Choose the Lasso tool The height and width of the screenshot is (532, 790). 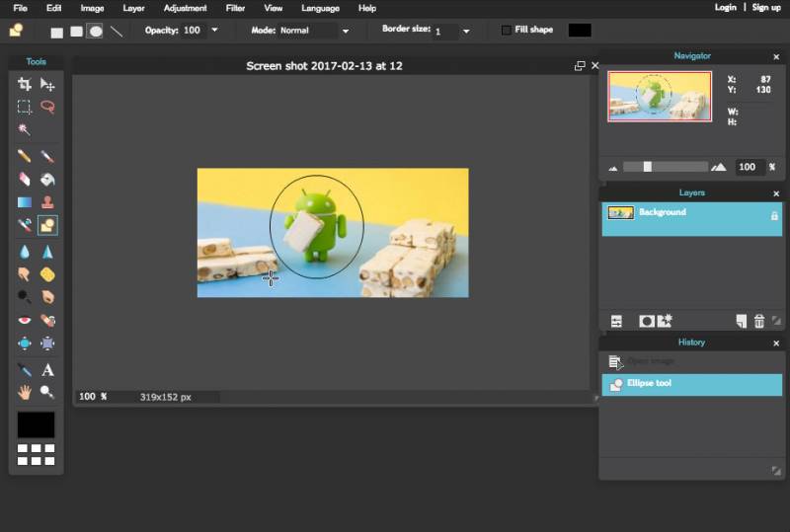pyautogui.click(x=47, y=107)
